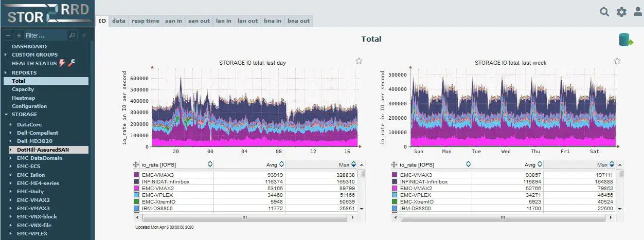Image resolution: width=644 pixels, height=240 pixels.
Task: Switch to the bna in tab
Action: pos(273,21)
